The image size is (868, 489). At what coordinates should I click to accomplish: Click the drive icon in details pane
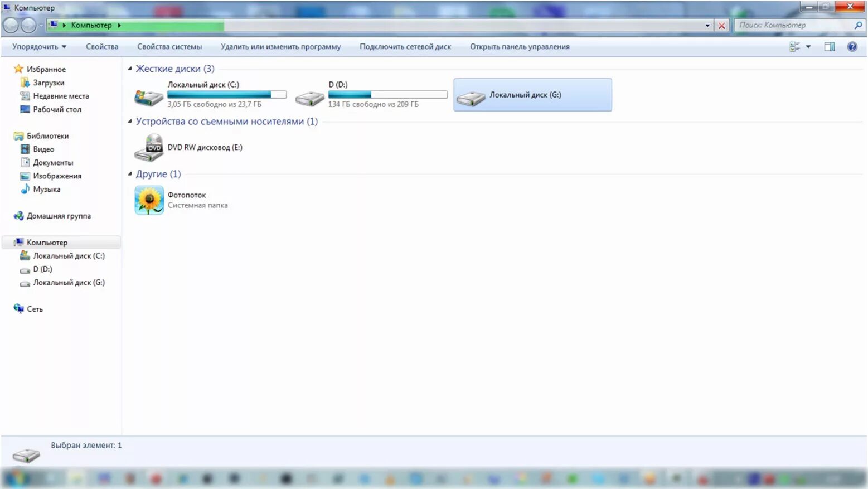point(26,456)
